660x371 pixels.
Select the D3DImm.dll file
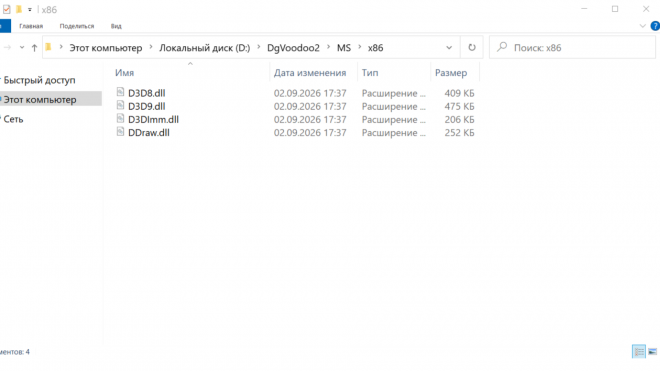tap(153, 120)
